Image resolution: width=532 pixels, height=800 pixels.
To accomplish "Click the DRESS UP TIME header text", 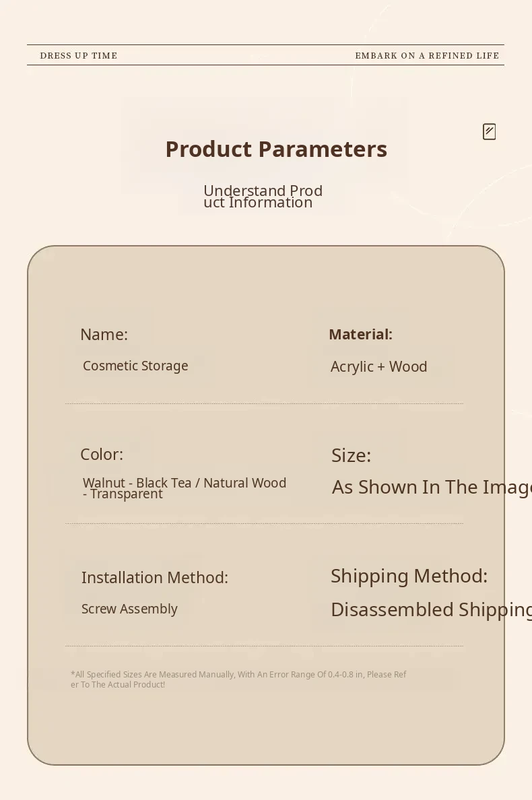I will tap(79, 56).
